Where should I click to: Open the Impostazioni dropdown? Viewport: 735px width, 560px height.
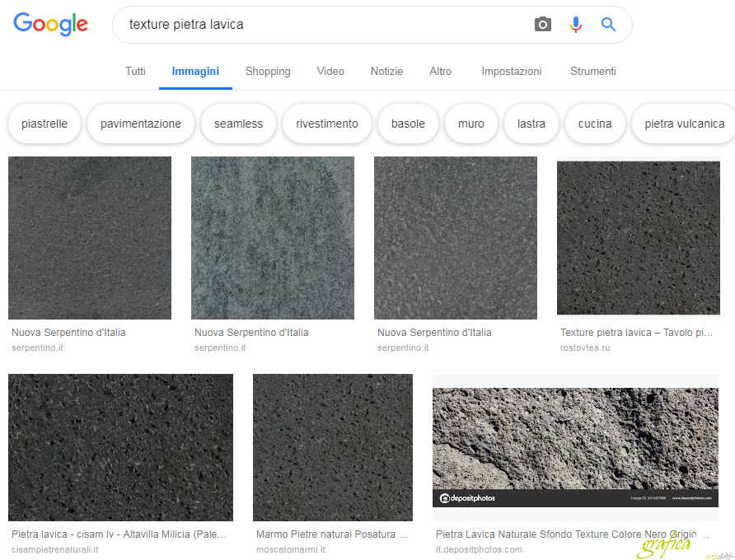pyautogui.click(x=512, y=72)
